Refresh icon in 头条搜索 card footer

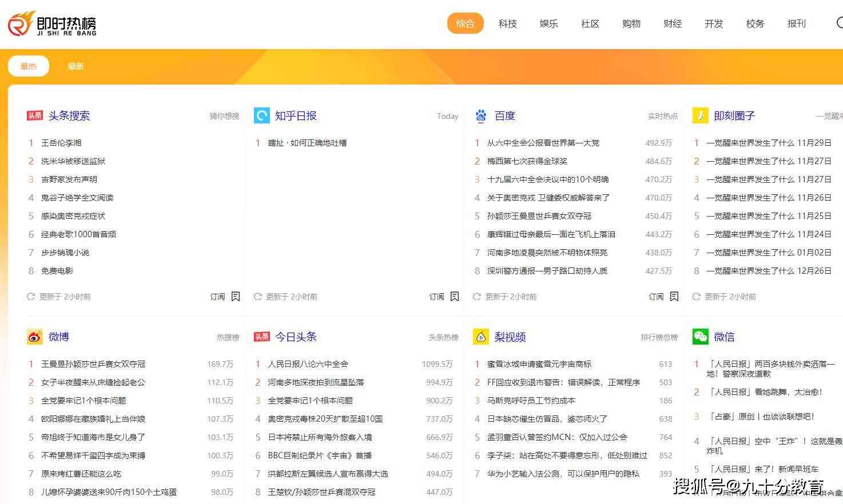click(31, 297)
